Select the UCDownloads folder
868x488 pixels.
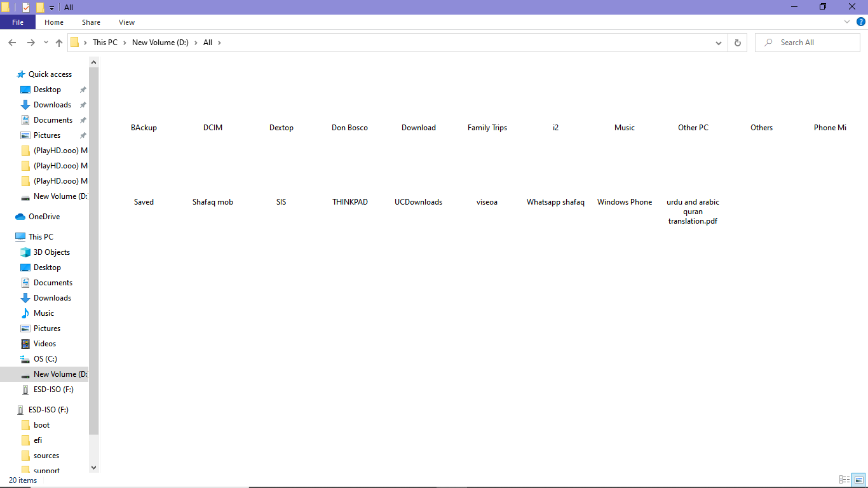[x=419, y=202]
